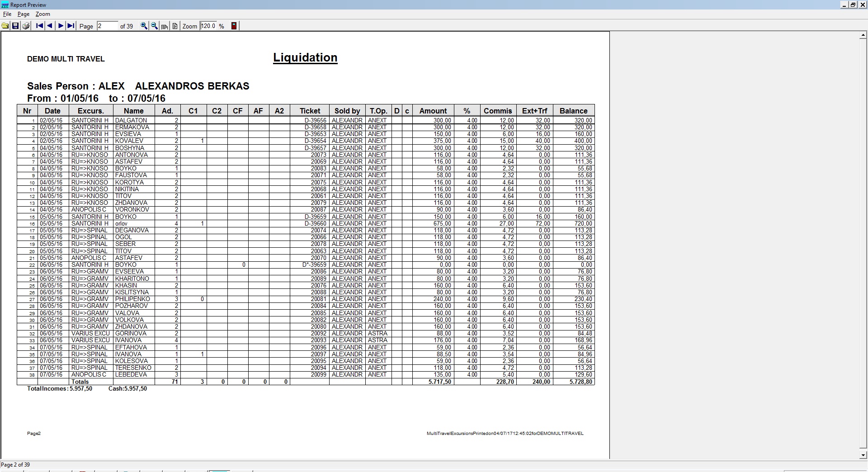This screenshot has width=868, height=472.
Task: Open a report file
Action: point(5,26)
